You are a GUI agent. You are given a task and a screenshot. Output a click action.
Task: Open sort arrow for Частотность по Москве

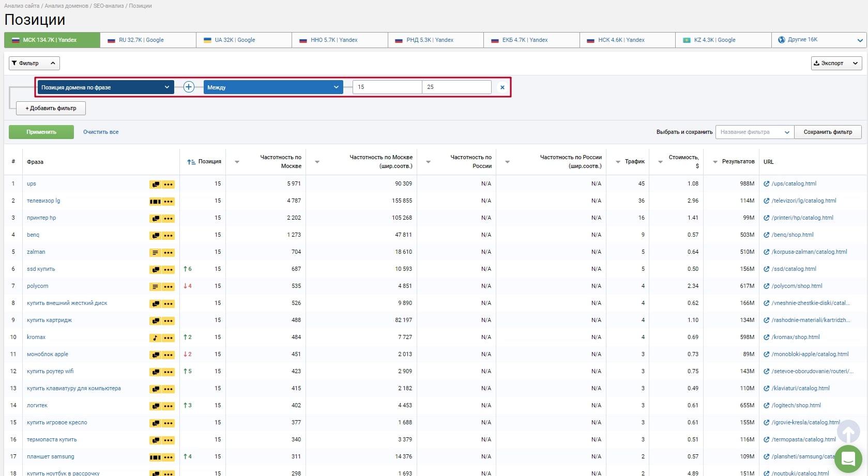click(x=237, y=162)
